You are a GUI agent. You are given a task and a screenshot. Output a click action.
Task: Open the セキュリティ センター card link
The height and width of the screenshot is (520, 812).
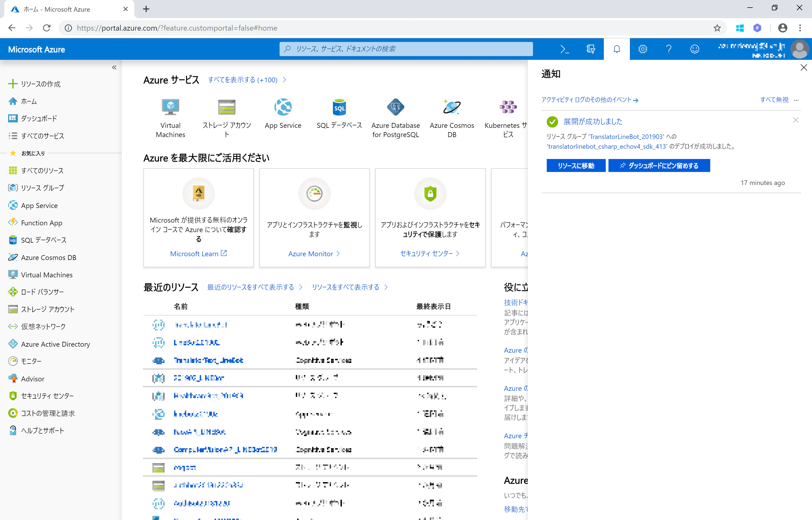click(x=430, y=253)
